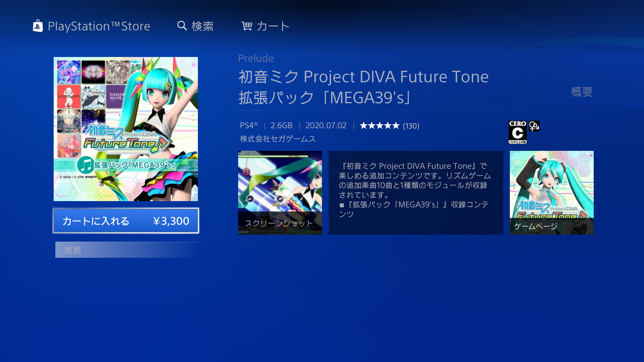Viewport: 644px width, 362px height.
Task: Open the PlayStation Store home text
Action: (x=99, y=26)
